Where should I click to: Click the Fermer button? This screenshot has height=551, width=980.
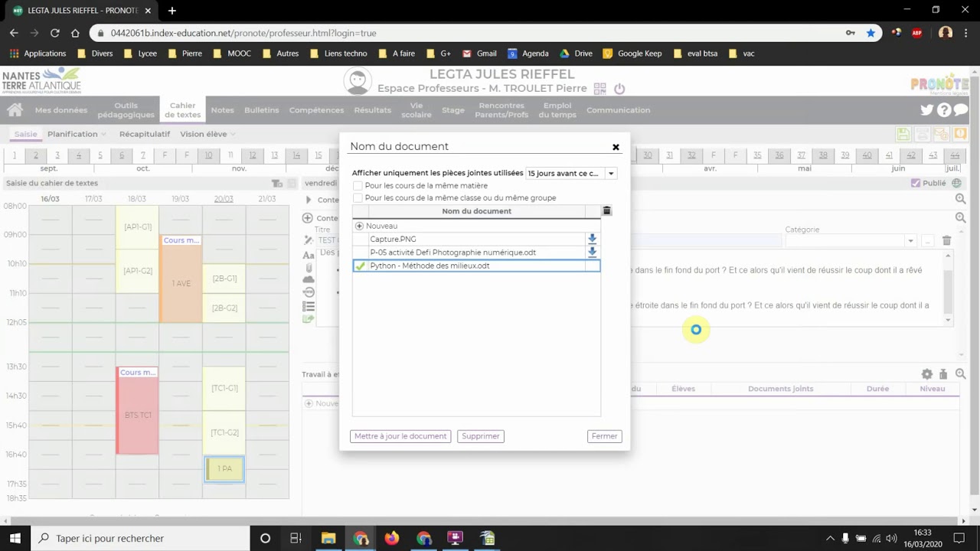pos(605,436)
